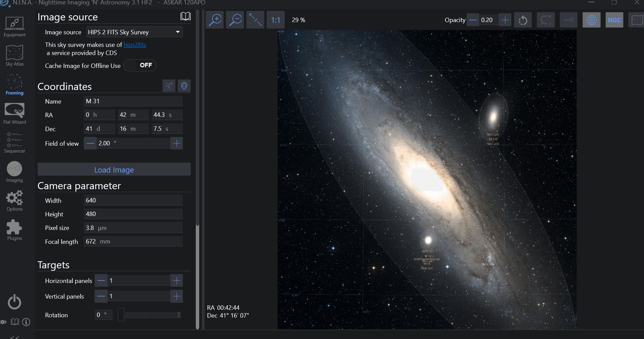Screen dimensions: 644x339
Task: Click the power button icon in sidebar
Action: coord(14,302)
